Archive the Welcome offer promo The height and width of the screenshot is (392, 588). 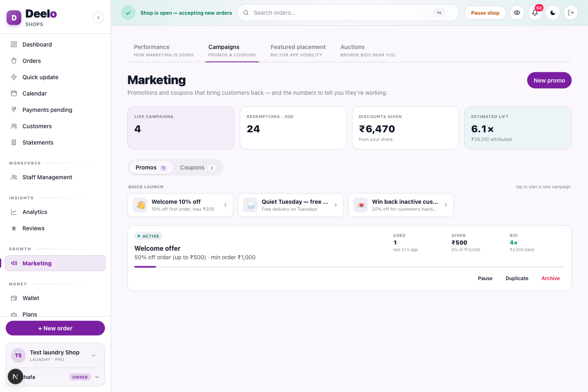(550, 278)
